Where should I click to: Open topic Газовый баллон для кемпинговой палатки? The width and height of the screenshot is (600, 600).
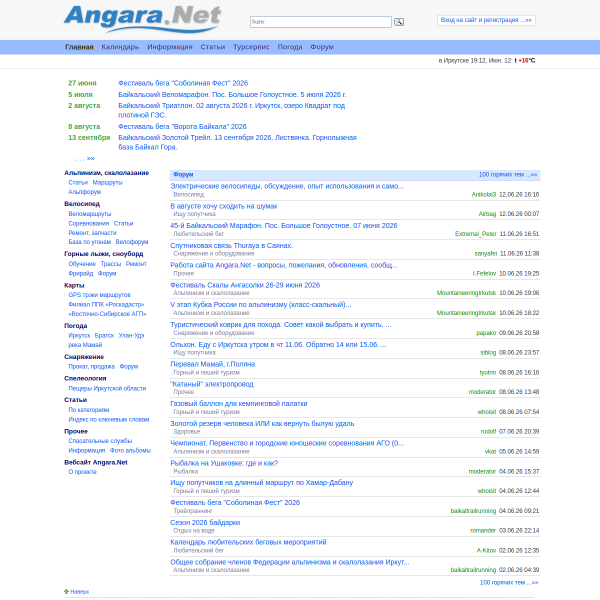pyautogui.click(x=239, y=403)
